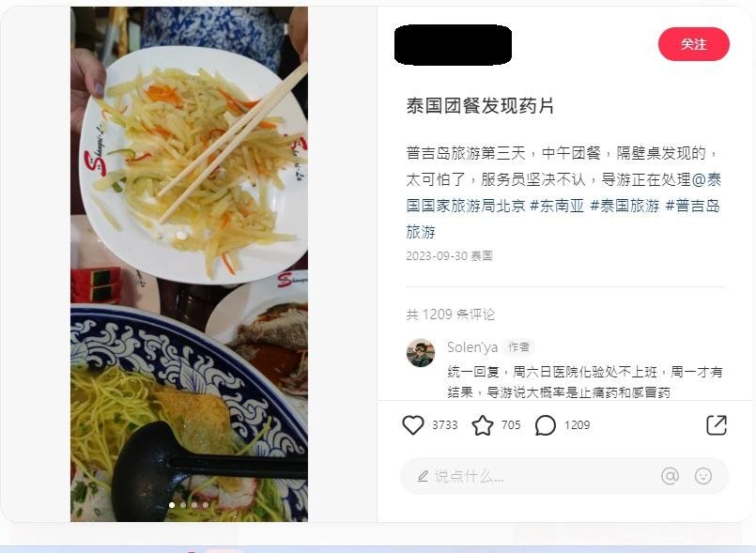This screenshot has height=553, width=756.
Task: Favorite the post with star icon
Action: coord(482,425)
